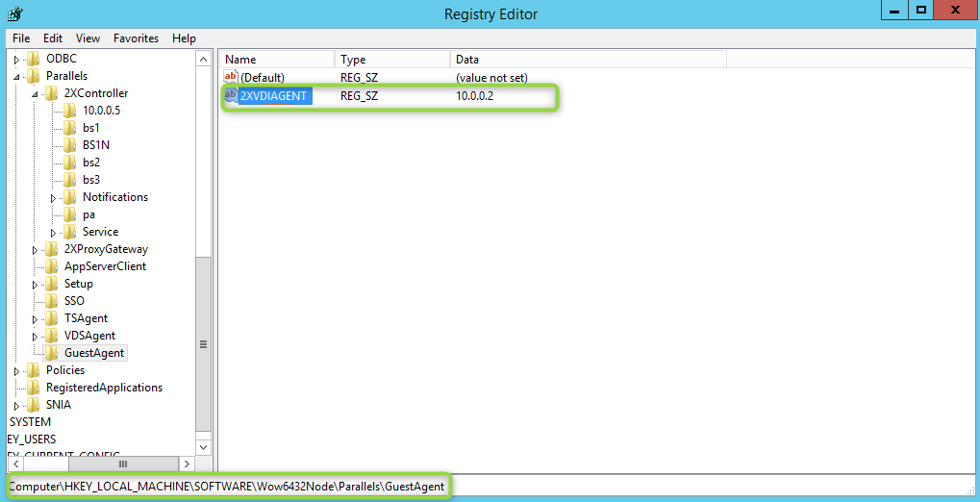Click the Policies folder icon
Image resolution: width=980 pixels, height=502 pixels.
(x=34, y=370)
